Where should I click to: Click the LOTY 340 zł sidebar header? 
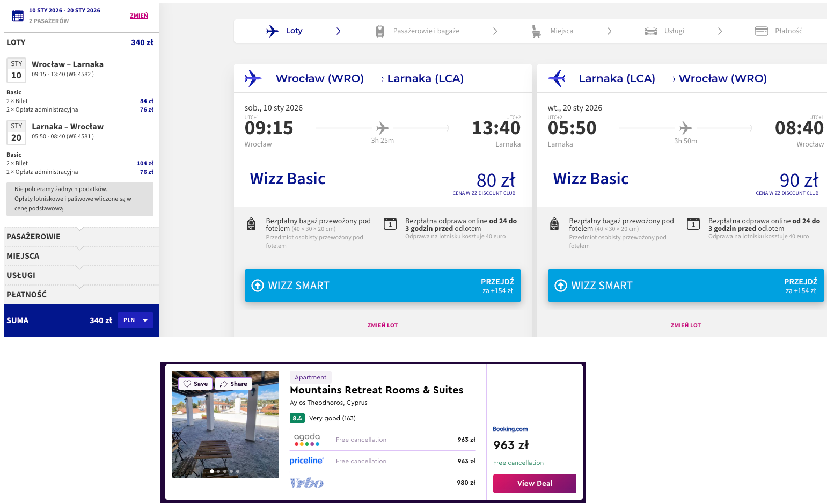[x=80, y=42]
